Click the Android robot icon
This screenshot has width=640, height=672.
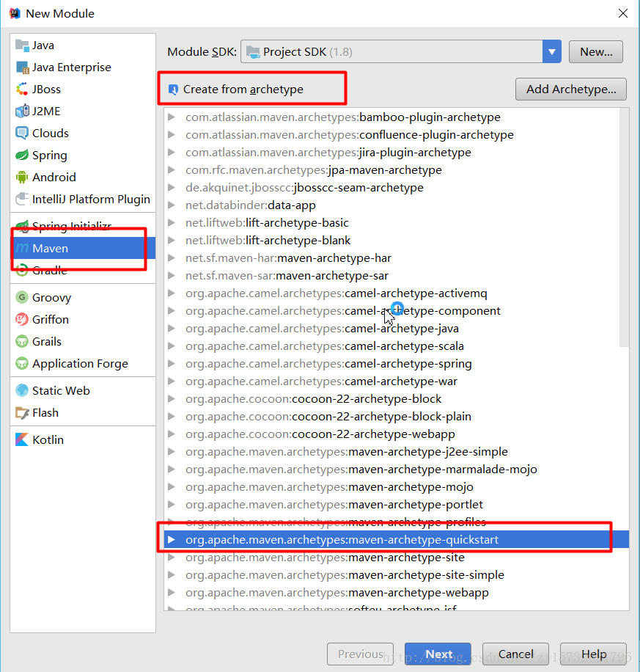(22, 177)
